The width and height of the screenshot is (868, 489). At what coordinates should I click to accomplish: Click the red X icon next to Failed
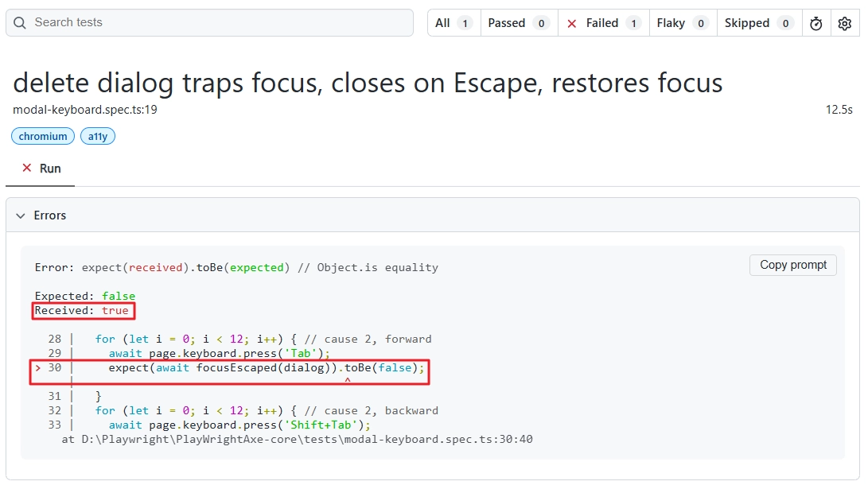coord(572,23)
